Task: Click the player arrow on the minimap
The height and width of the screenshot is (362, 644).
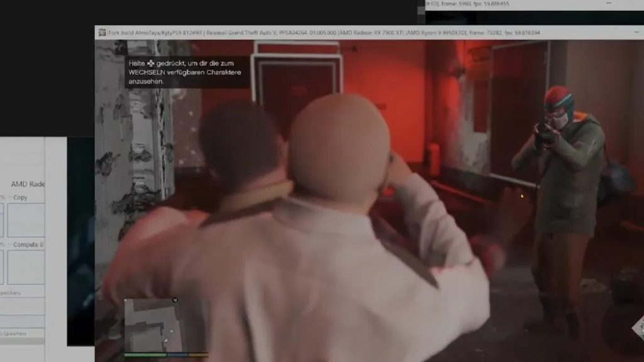Action: [x=165, y=340]
